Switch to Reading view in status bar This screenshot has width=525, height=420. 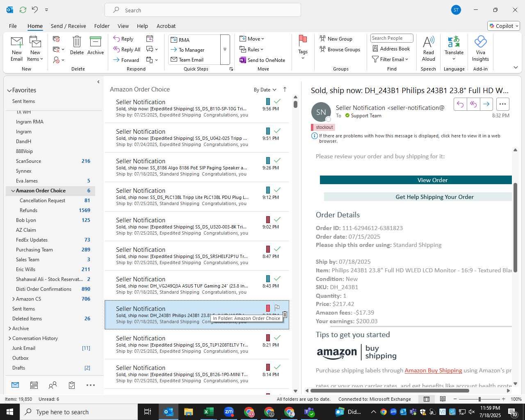(x=443, y=399)
